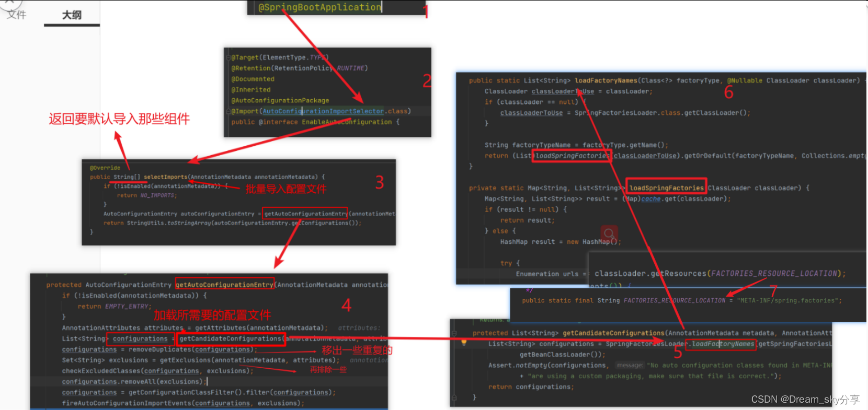Click the yellow lightbulb hint icon
The width and height of the screenshot is (868, 410).
tap(463, 343)
